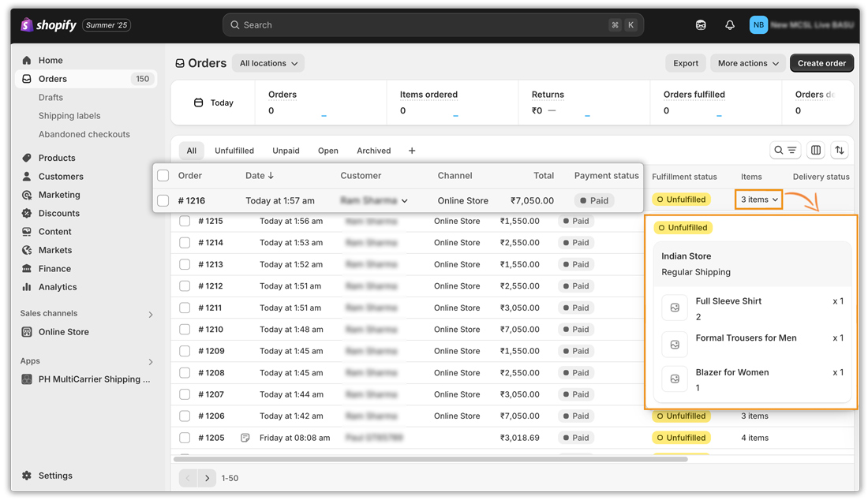Viewport: 868px width, 500px height.
Task: Check the box for order #1215
Action: click(185, 222)
